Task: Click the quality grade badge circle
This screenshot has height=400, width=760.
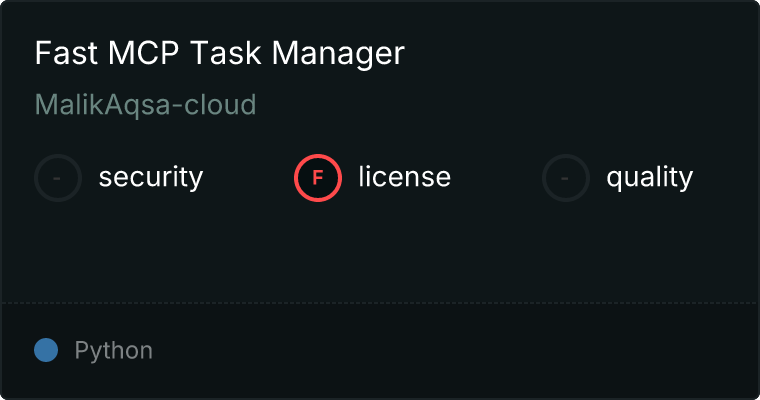Action: (566, 178)
